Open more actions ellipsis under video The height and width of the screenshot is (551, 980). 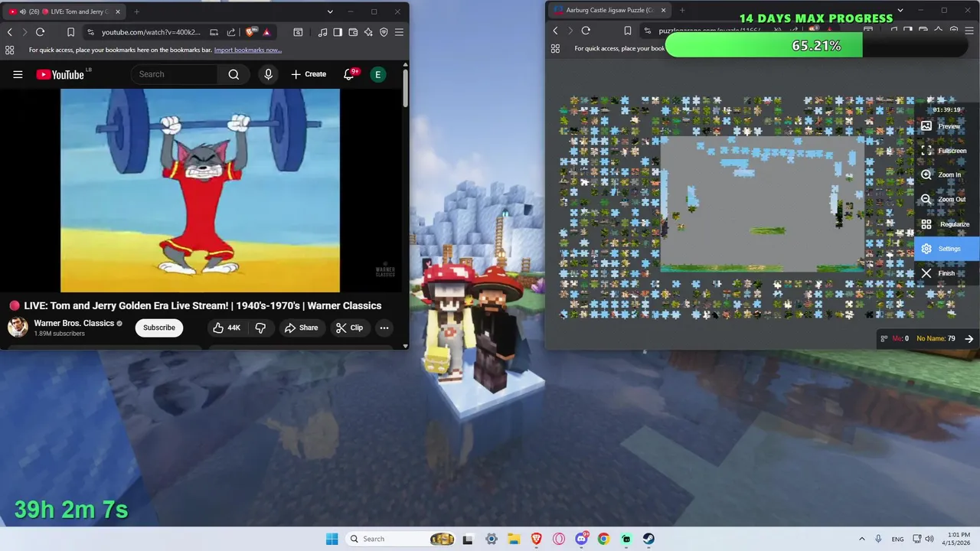click(x=384, y=328)
